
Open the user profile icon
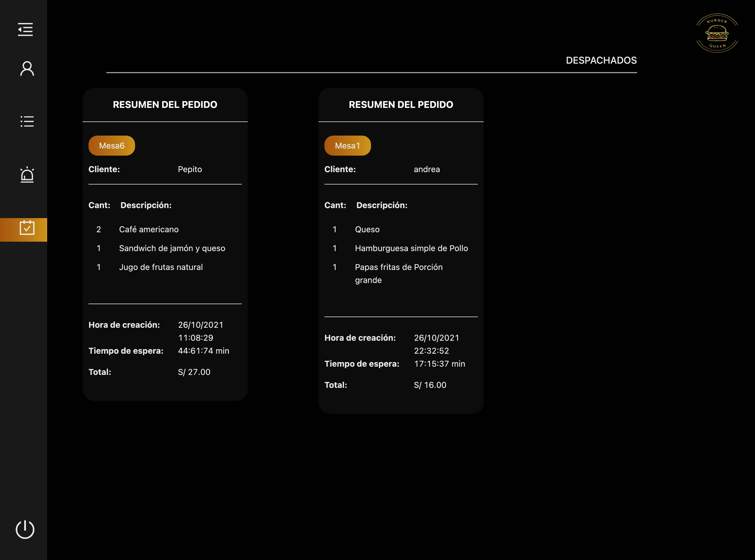pos(27,68)
